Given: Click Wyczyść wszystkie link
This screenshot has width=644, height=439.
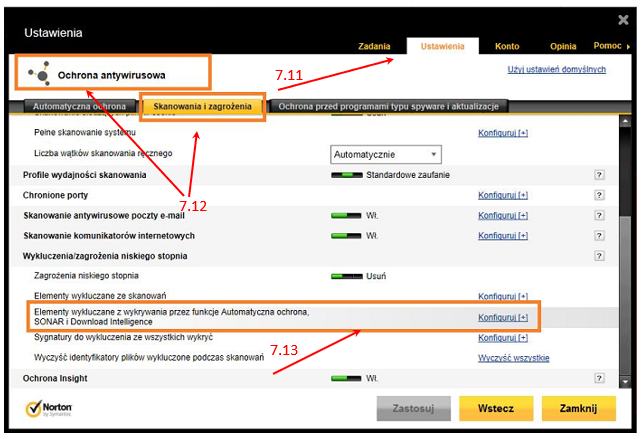Looking at the screenshot, I should click(x=513, y=358).
